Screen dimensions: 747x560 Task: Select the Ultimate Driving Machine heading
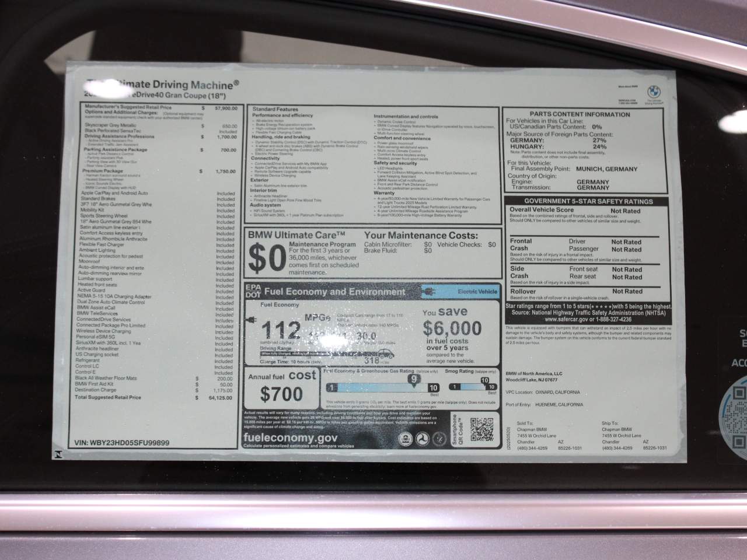click(x=163, y=84)
